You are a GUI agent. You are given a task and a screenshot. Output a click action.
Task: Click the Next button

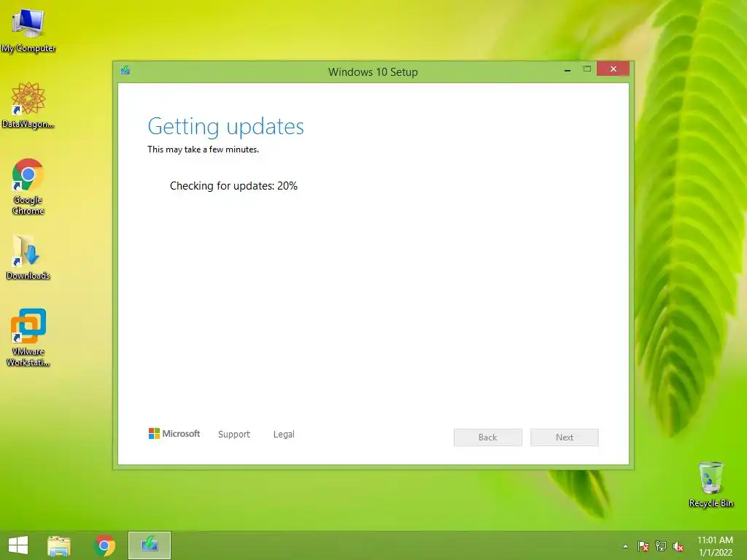click(x=565, y=437)
